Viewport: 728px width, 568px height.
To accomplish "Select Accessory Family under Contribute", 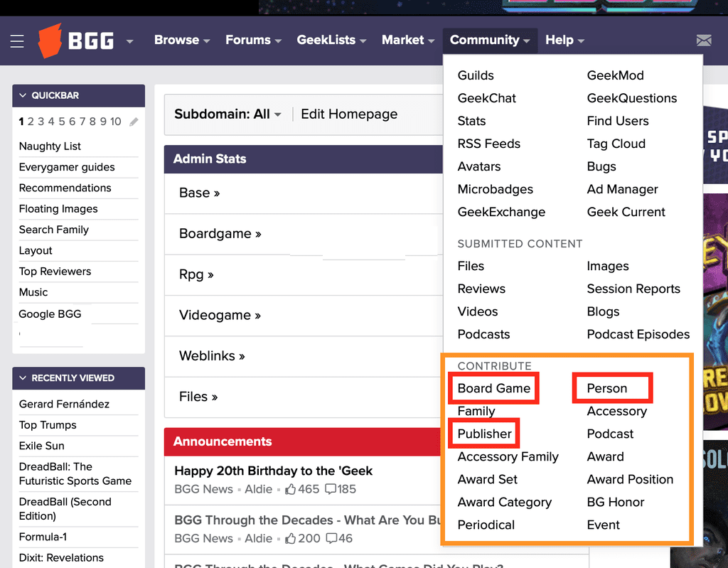I will 508,456.
